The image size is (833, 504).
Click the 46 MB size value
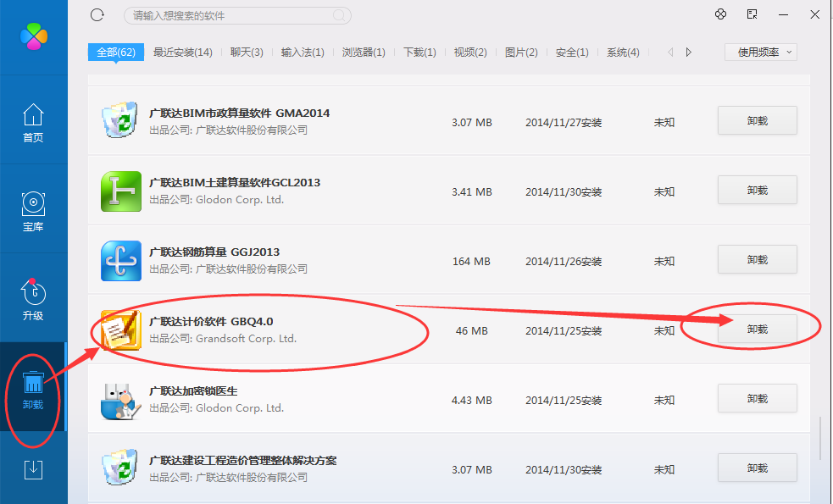click(472, 331)
